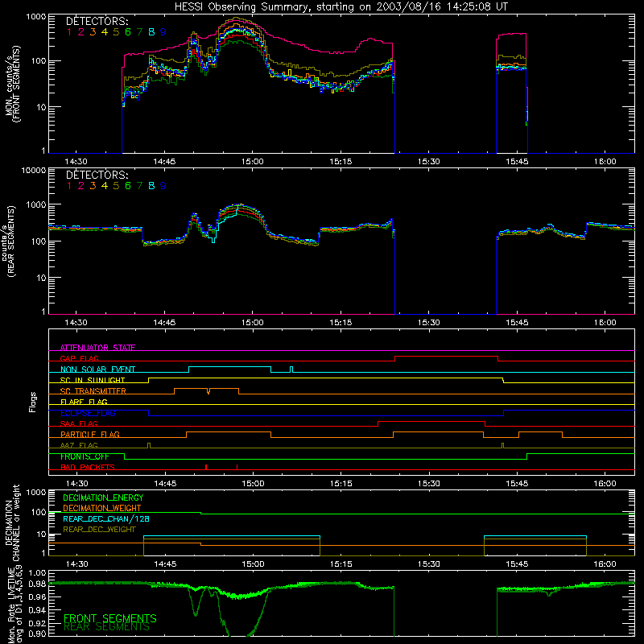Click FRONT SEGMENTS label in livetime plot

click(110, 618)
